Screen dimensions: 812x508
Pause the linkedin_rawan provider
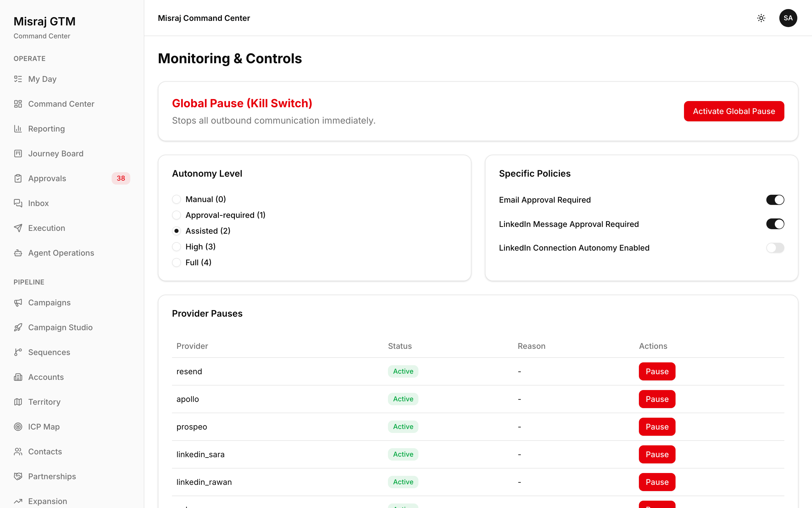[x=657, y=482]
